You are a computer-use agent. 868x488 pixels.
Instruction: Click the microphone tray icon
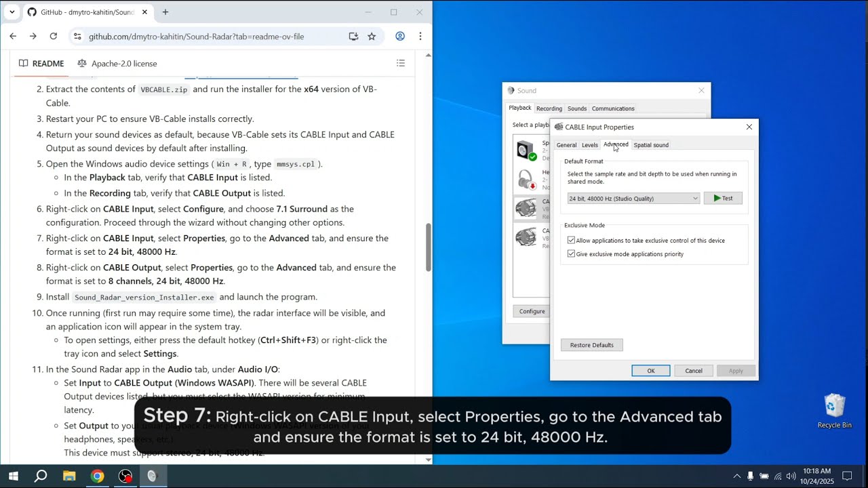coord(750,476)
